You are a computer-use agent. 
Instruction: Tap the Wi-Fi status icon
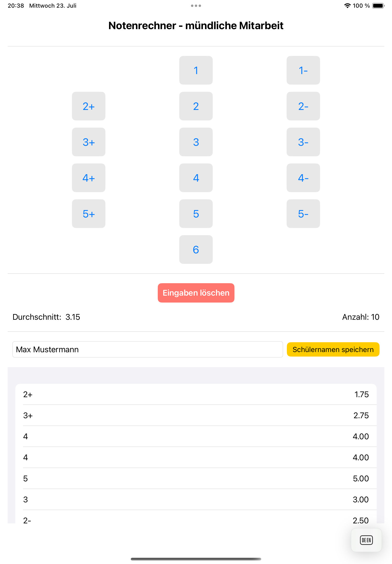click(347, 6)
